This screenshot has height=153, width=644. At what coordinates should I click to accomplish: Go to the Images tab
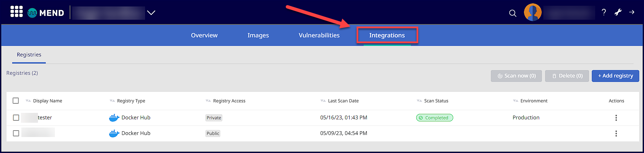click(x=258, y=35)
